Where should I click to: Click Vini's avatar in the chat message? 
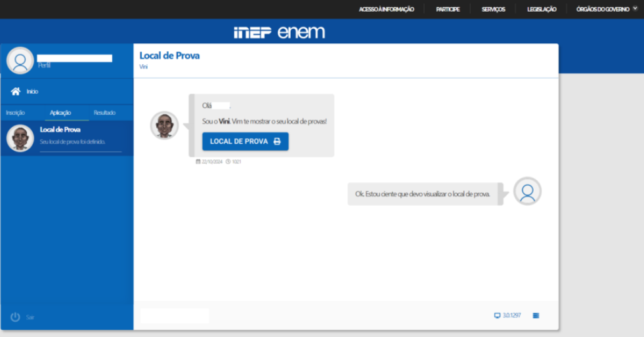tap(164, 125)
